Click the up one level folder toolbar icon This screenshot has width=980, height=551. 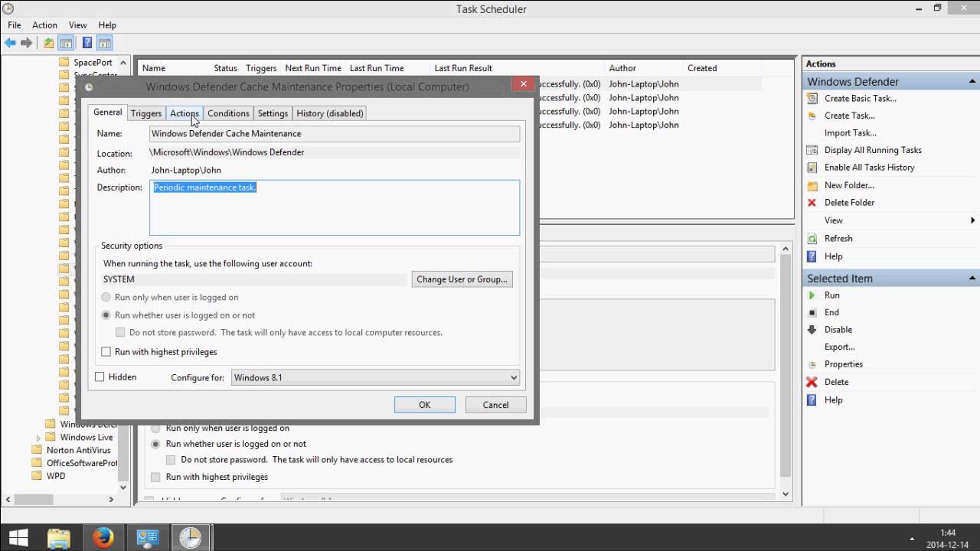[x=49, y=43]
